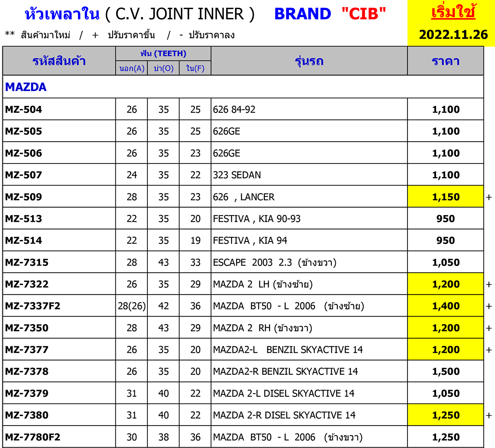Select product code MZ-513
Image resolution: width=495 pixels, height=448 pixels.
[x=24, y=219]
